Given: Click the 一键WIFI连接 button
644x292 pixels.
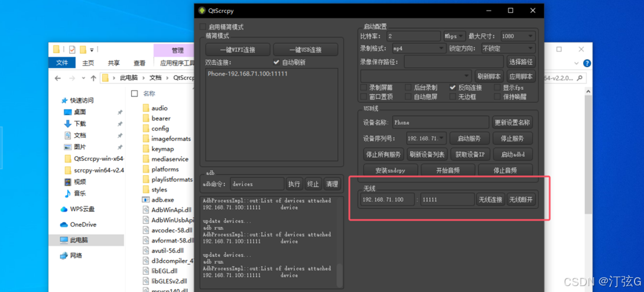Looking at the screenshot, I should (238, 50).
